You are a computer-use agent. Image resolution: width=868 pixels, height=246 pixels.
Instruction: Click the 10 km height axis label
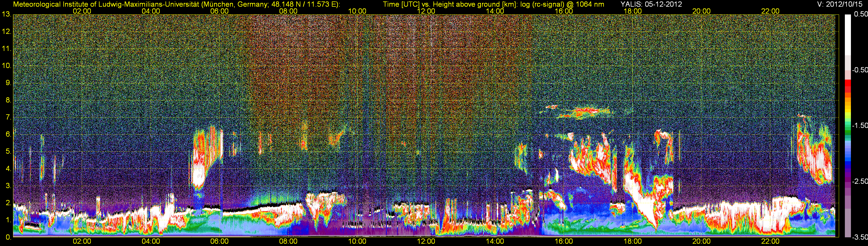pos(6,66)
